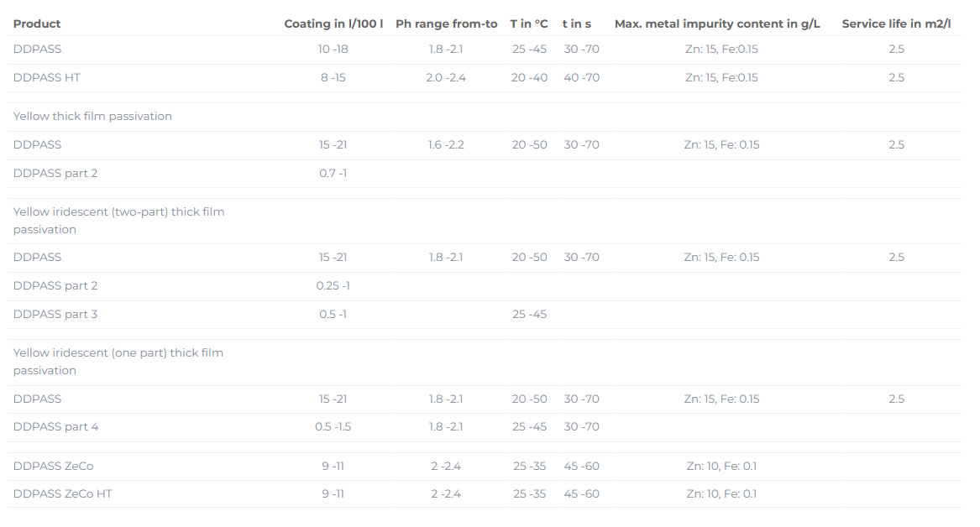
Task: Click "20 -50" in the 1.6 -2.2 pH row
Action: point(529,144)
